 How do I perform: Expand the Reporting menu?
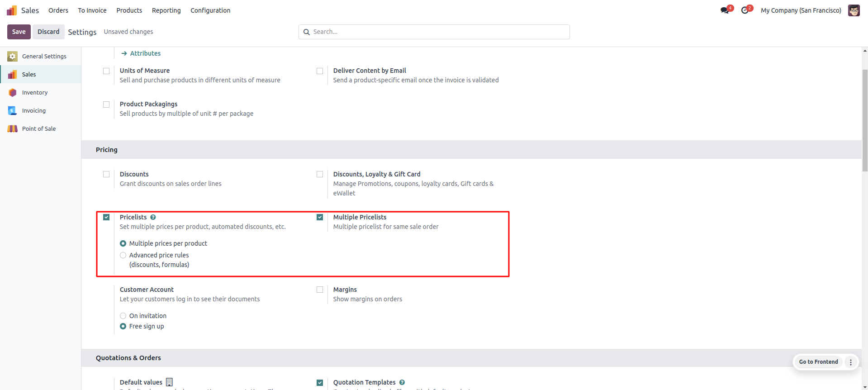[166, 10]
